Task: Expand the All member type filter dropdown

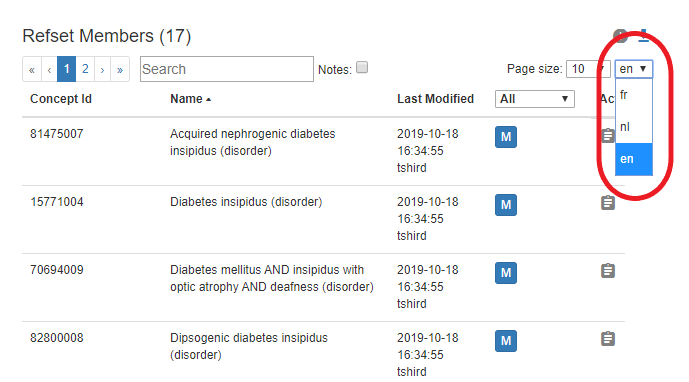Action: tap(535, 99)
